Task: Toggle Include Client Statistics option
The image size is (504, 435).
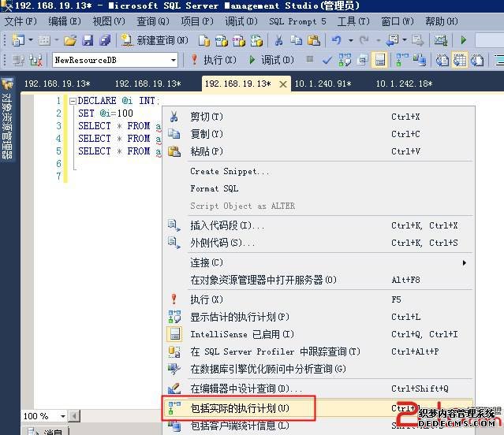Action: coord(240,426)
